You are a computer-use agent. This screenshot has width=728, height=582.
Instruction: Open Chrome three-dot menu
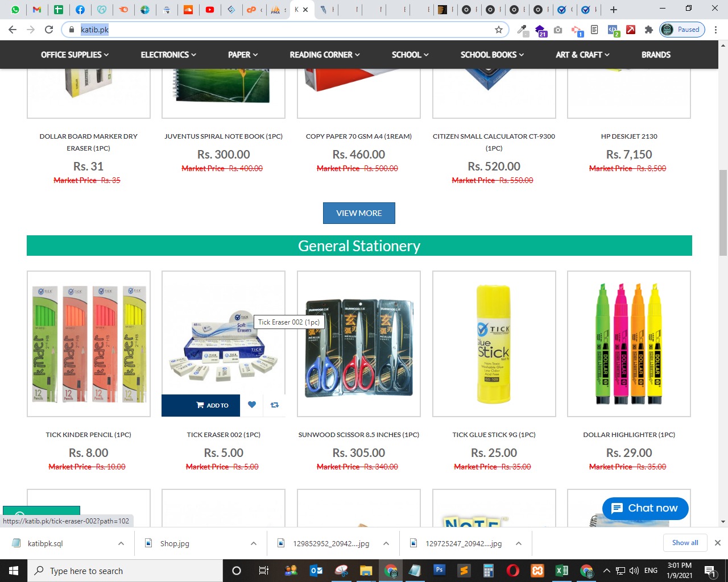pos(715,30)
